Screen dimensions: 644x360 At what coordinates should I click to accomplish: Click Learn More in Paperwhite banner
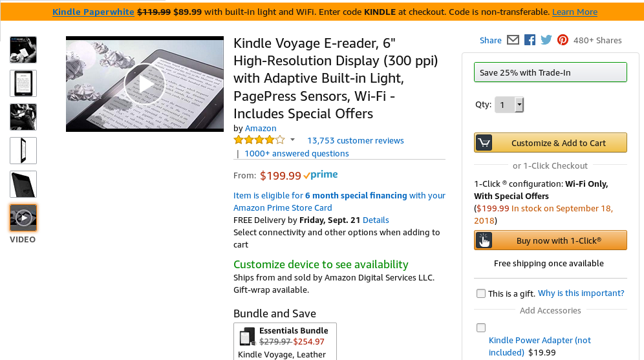[x=575, y=12]
